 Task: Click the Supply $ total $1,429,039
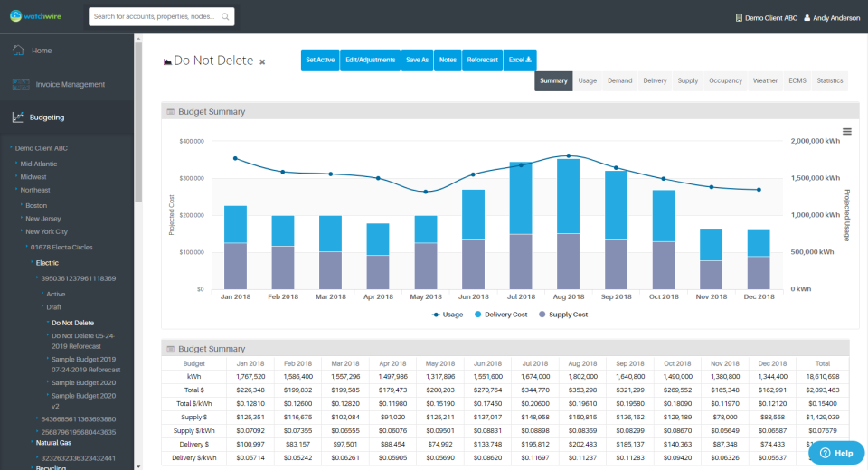coord(823,417)
